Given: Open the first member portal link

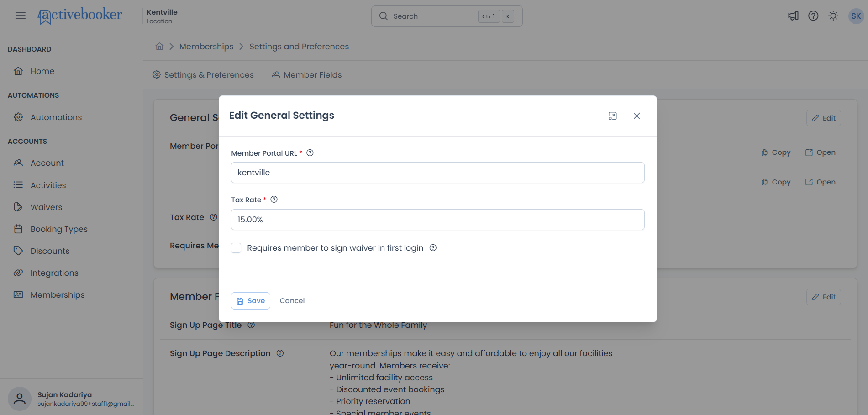Looking at the screenshot, I should click(x=820, y=152).
